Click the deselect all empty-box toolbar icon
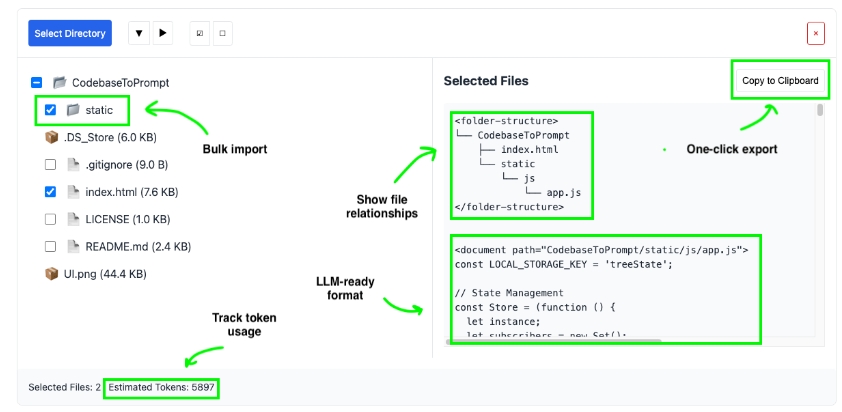The image size is (842, 412). click(222, 33)
